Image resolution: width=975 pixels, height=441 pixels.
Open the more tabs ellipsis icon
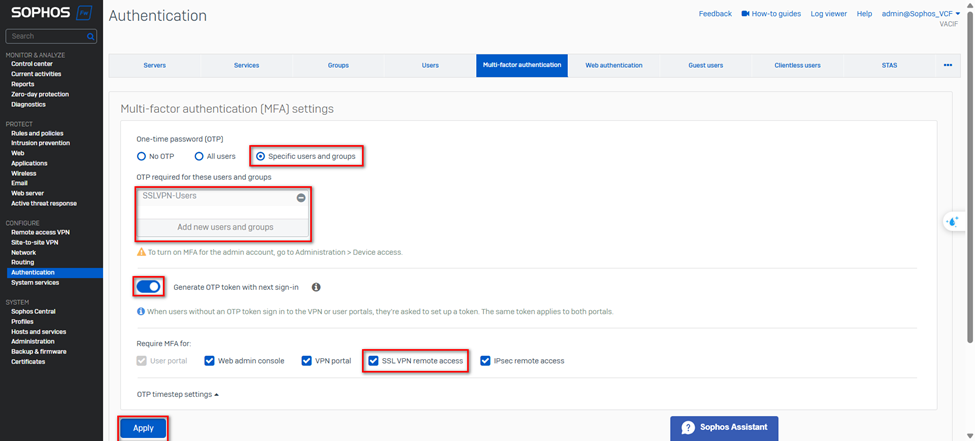947,65
